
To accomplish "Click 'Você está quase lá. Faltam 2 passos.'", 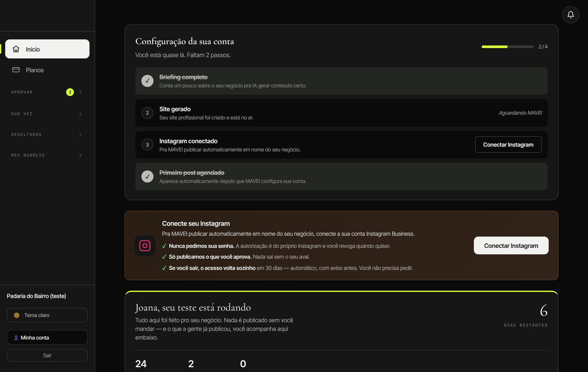I will click(x=183, y=55).
